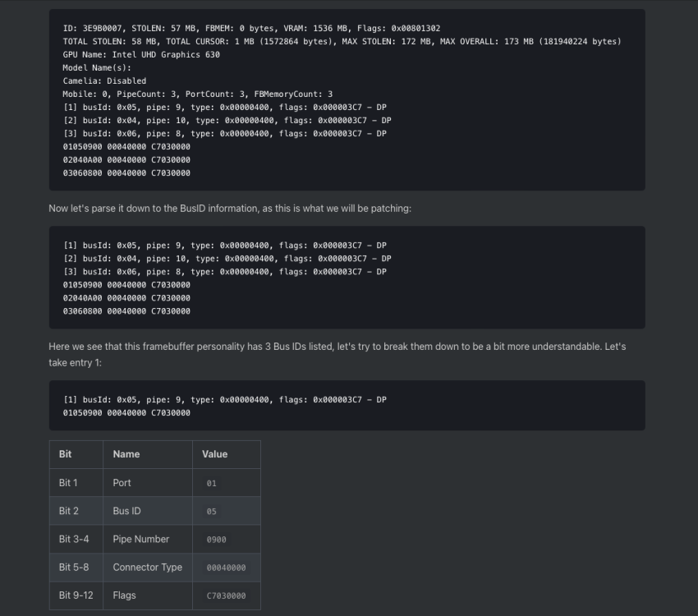Select the Pipe Number value 0900

(216, 540)
